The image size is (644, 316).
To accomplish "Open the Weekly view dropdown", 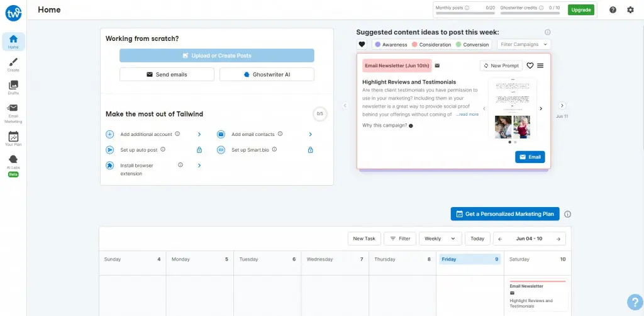I will coord(440,239).
